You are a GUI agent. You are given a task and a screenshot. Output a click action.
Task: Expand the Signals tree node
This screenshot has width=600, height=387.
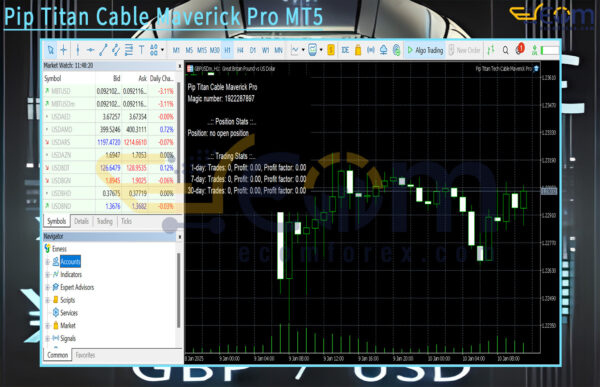coord(47,338)
